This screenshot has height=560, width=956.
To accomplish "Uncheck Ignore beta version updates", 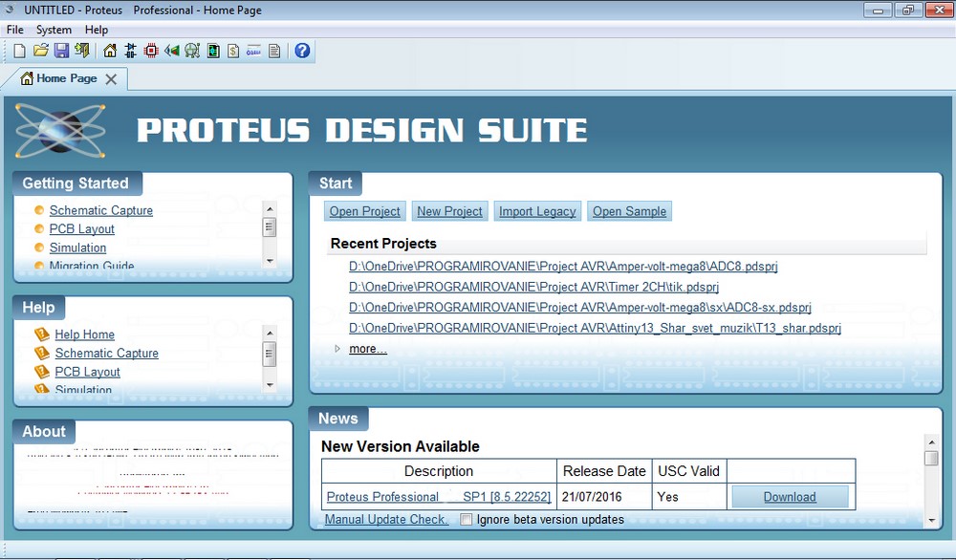I will [466, 519].
